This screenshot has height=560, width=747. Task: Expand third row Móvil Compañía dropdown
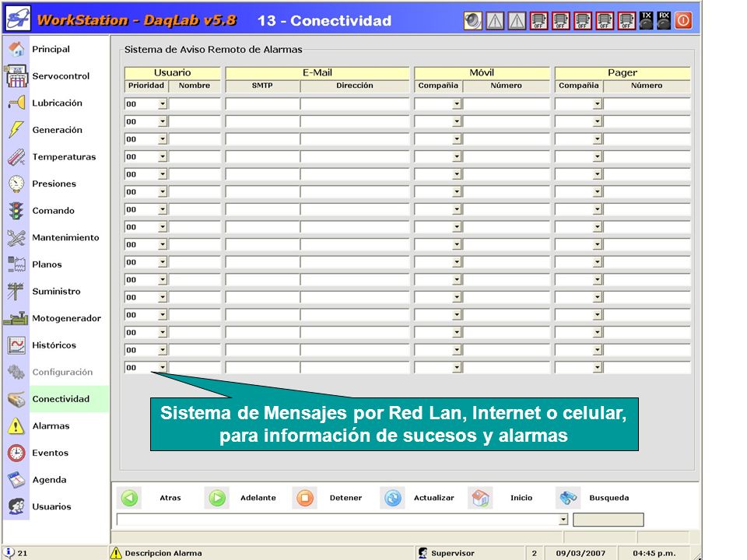point(457,139)
